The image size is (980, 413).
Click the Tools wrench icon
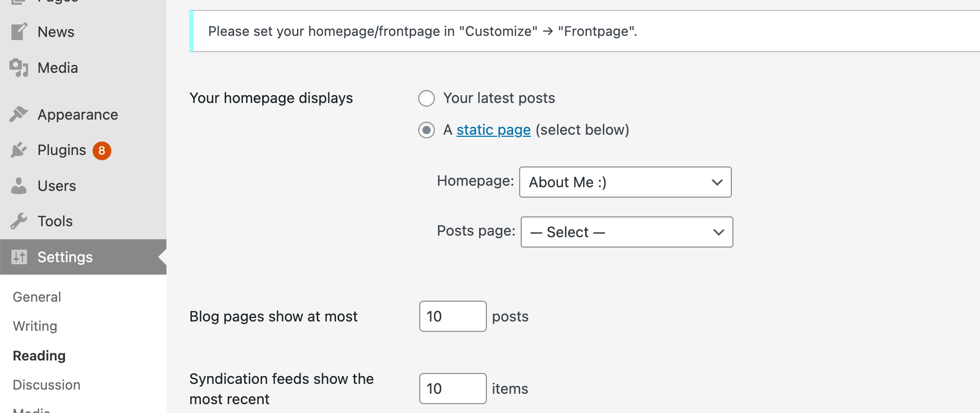19,221
